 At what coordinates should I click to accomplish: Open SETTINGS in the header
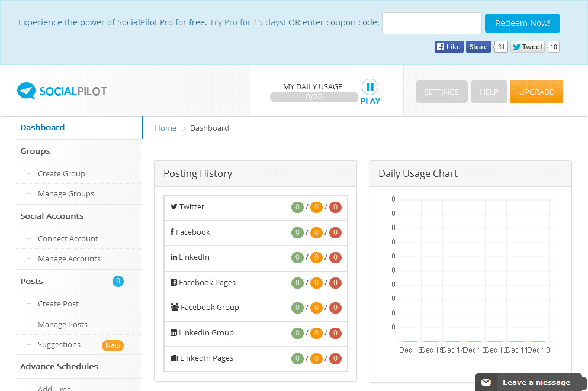click(x=441, y=92)
